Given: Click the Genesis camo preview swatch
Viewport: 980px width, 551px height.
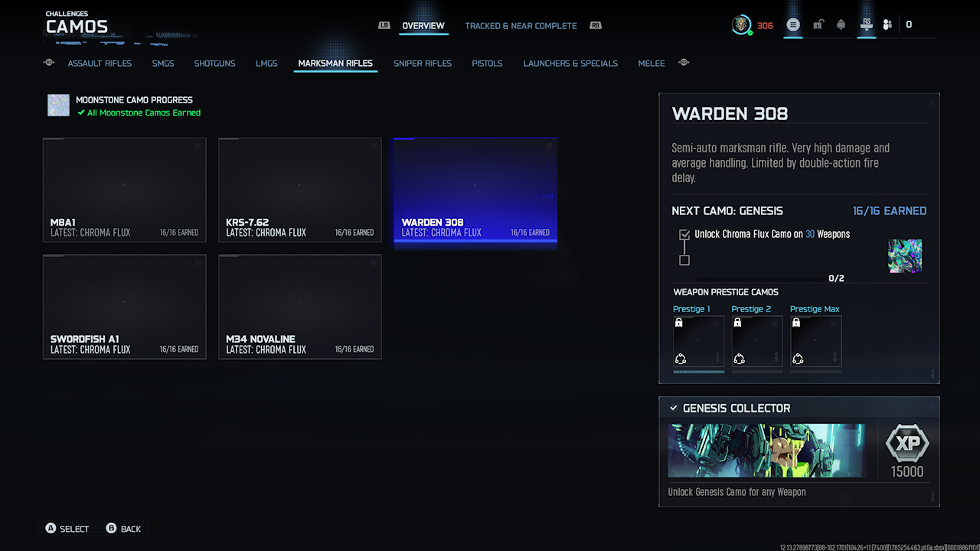Looking at the screenshot, I should 905,256.
